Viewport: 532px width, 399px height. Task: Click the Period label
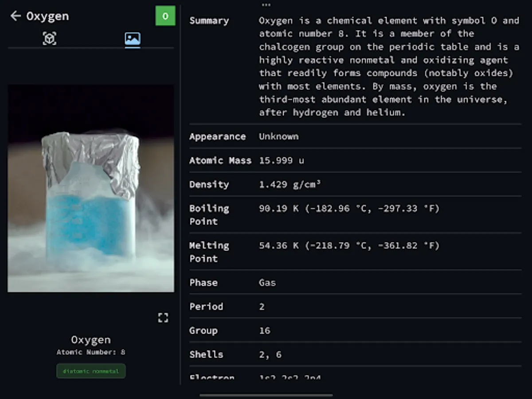(206, 306)
